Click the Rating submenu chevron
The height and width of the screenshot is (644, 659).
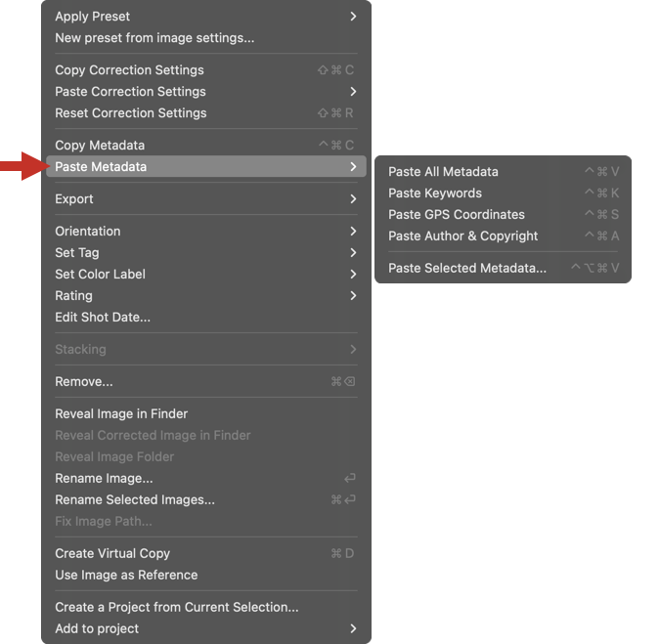(353, 296)
